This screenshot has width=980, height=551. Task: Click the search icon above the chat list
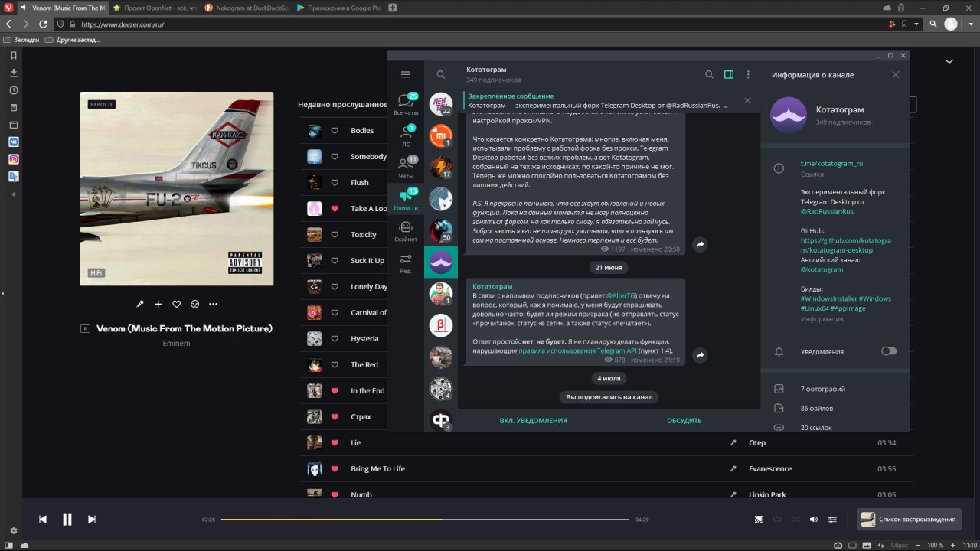441,74
